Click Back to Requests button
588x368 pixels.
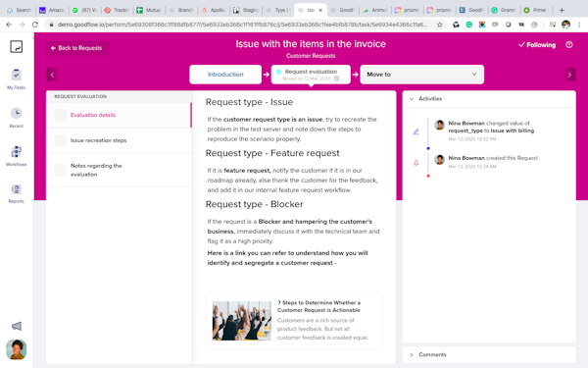click(77, 48)
